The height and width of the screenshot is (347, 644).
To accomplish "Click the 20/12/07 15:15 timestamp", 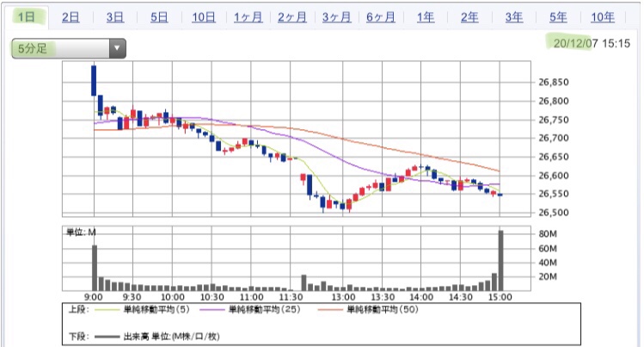I will (x=592, y=43).
